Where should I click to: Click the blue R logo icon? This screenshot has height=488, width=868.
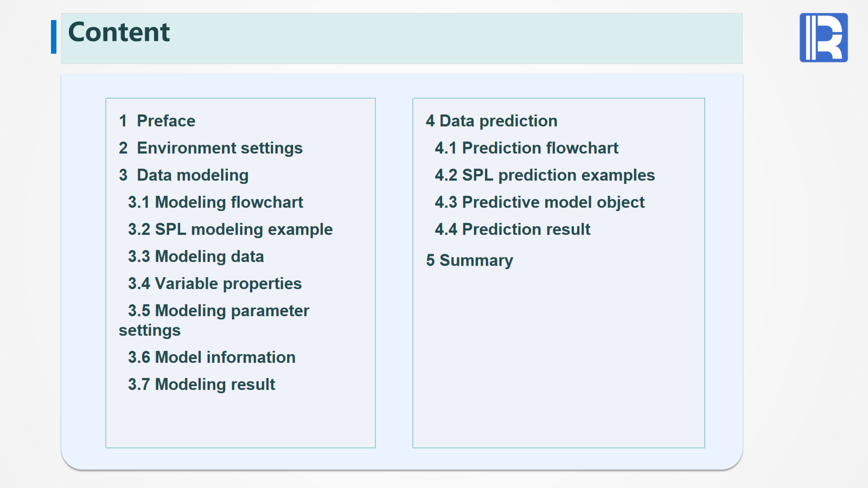pos(823,37)
